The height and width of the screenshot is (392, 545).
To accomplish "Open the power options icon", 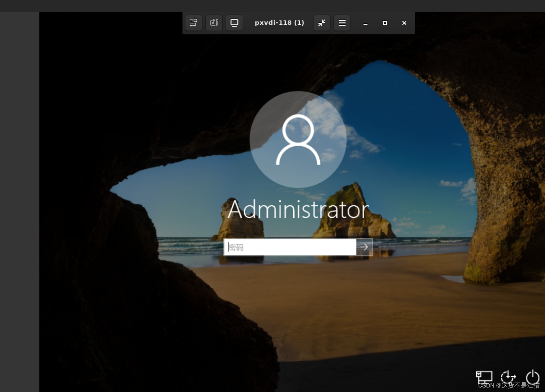I will click(x=533, y=377).
